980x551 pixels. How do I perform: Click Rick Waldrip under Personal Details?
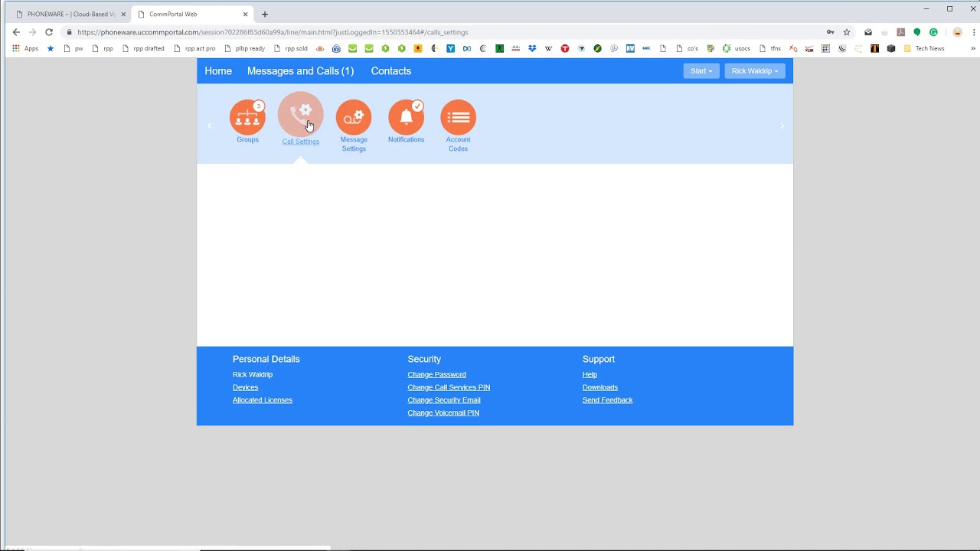[253, 375]
